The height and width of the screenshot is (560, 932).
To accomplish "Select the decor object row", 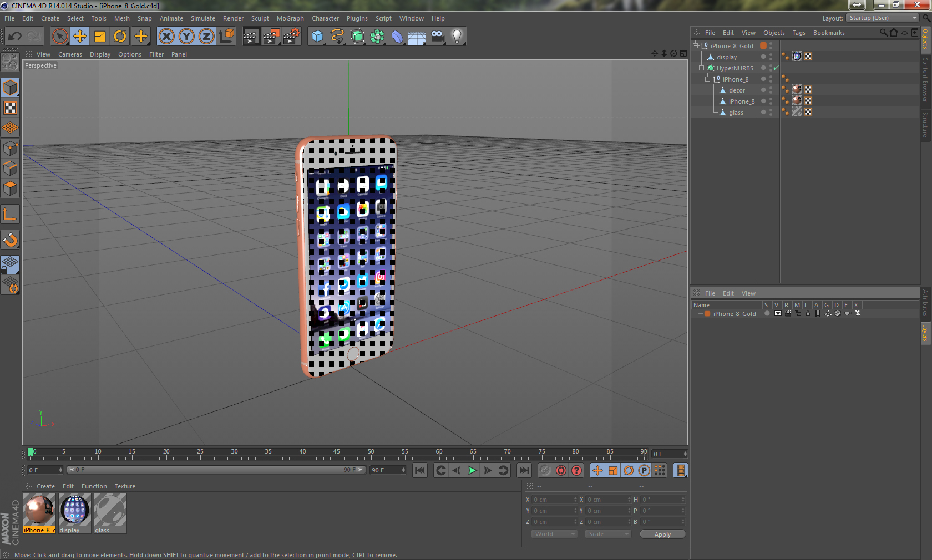I will click(737, 90).
